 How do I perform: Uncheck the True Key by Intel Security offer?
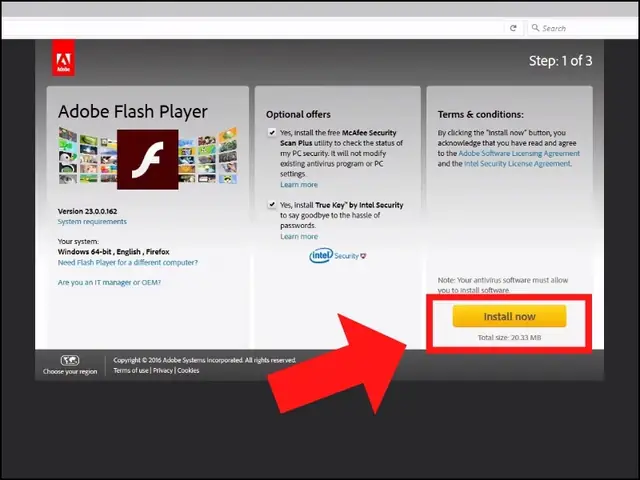point(271,204)
